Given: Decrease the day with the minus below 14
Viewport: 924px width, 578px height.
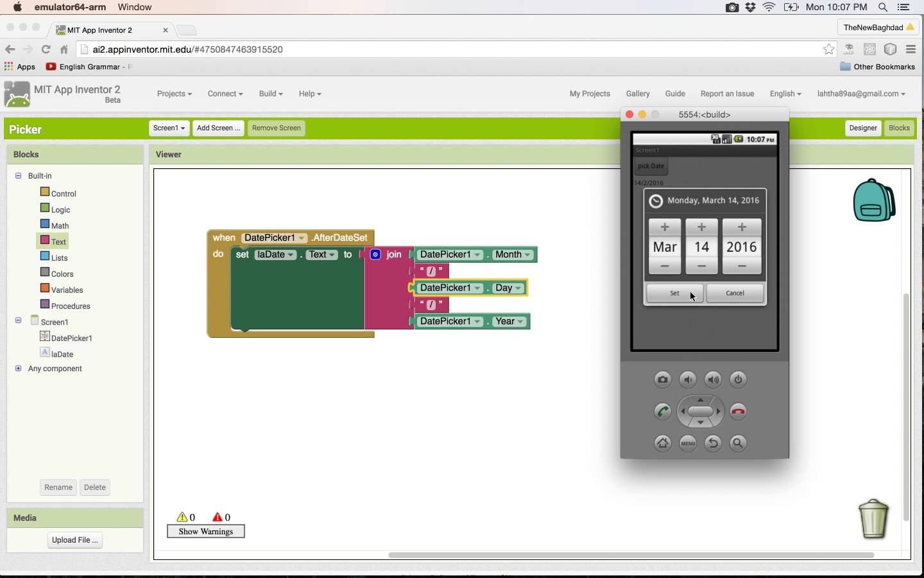Looking at the screenshot, I should [702, 266].
